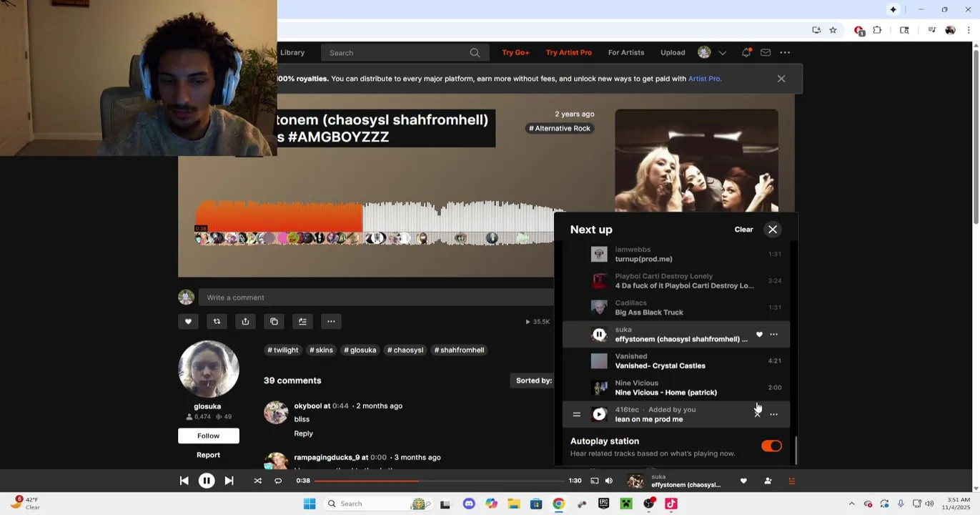Open the more options menu under the waveform
Image resolution: width=980 pixels, height=515 pixels.
[331, 322]
